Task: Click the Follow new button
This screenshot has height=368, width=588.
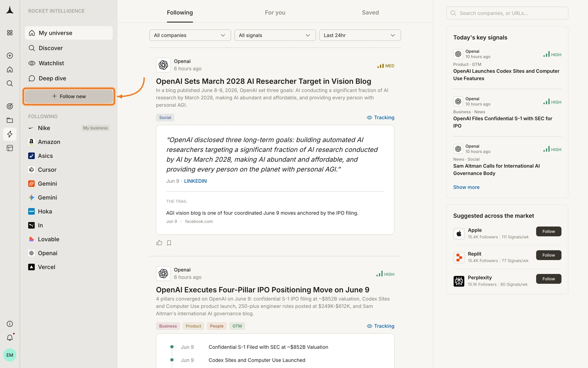Action: click(x=69, y=96)
